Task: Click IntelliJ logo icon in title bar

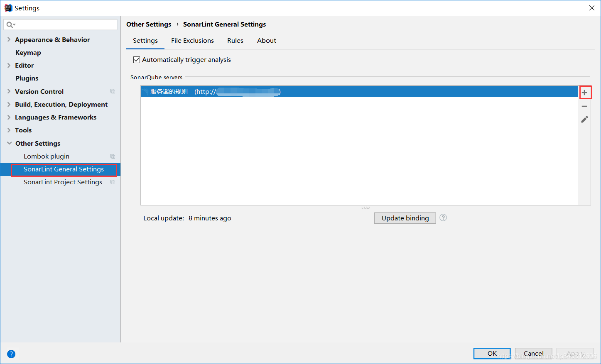Action: click(8, 8)
